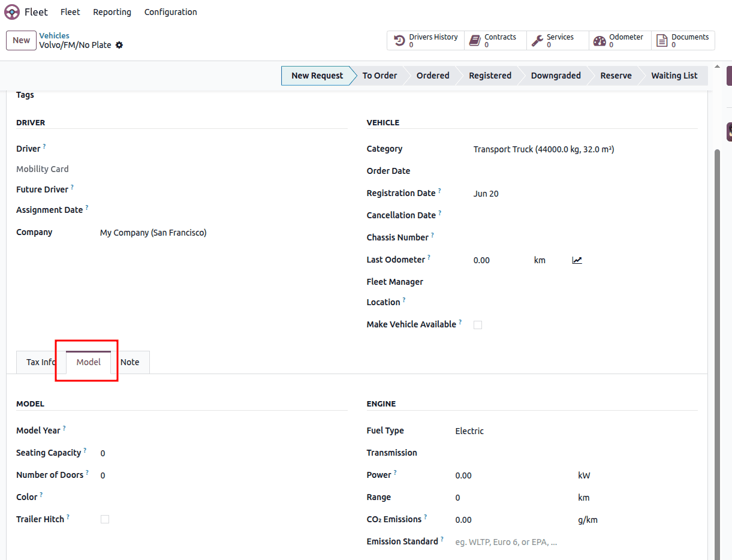Set status to To Order
732x560 pixels.
379,76
